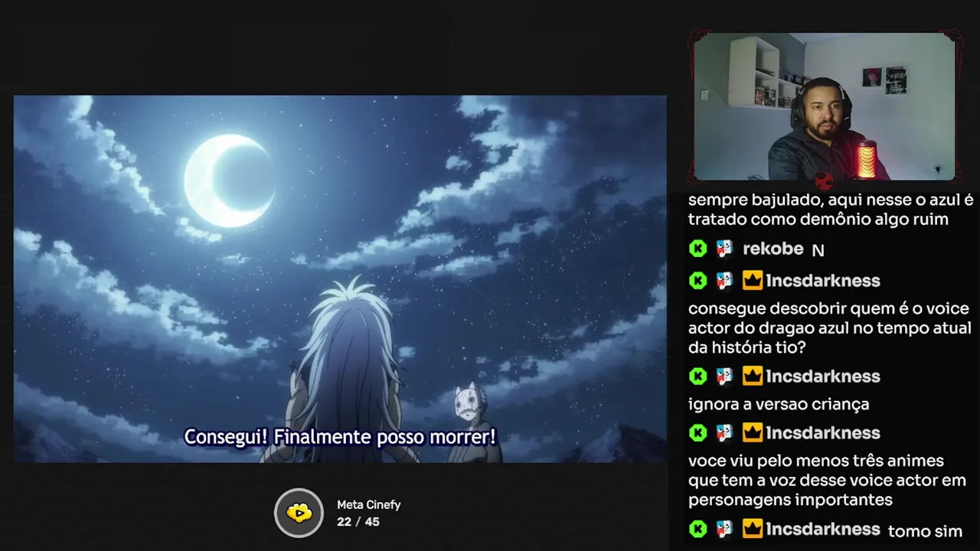Click the "tomo sim" chat message
Image resolution: width=980 pixels, height=551 pixels.
[x=925, y=531]
